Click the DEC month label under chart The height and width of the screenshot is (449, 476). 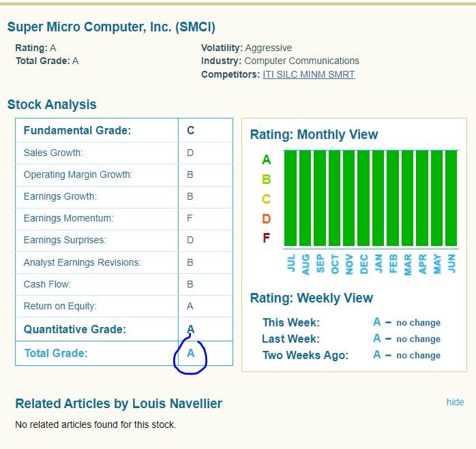coord(364,264)
